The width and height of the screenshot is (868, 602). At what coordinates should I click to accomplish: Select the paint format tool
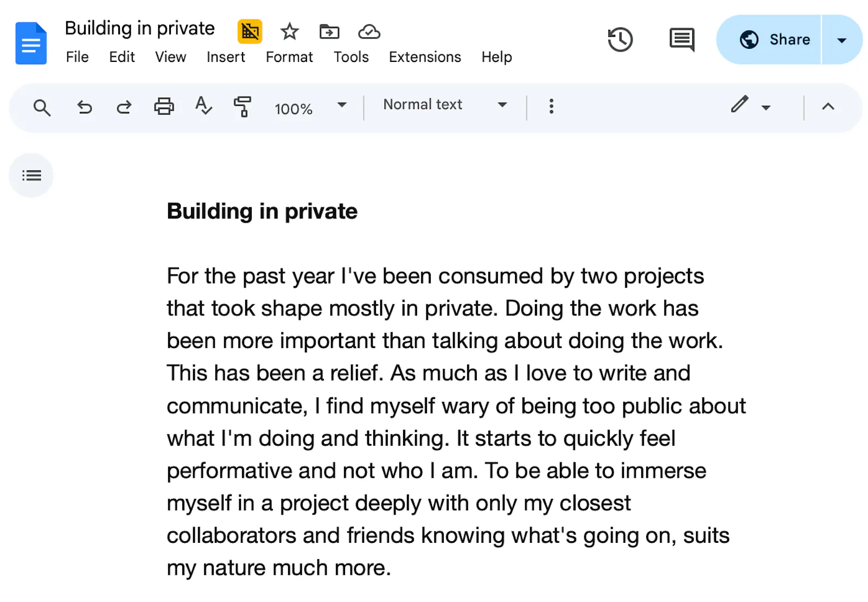242,106
